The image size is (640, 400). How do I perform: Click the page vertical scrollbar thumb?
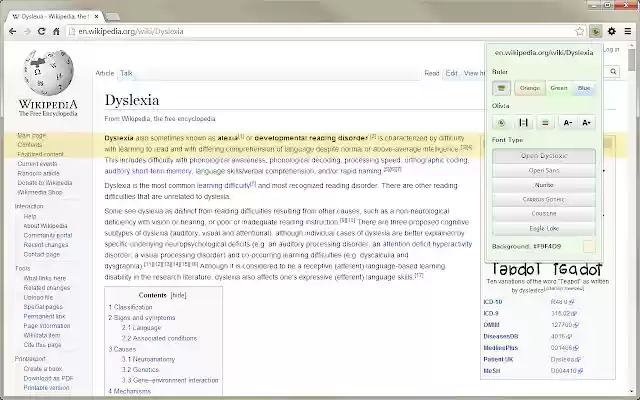[x=632, y=60]
